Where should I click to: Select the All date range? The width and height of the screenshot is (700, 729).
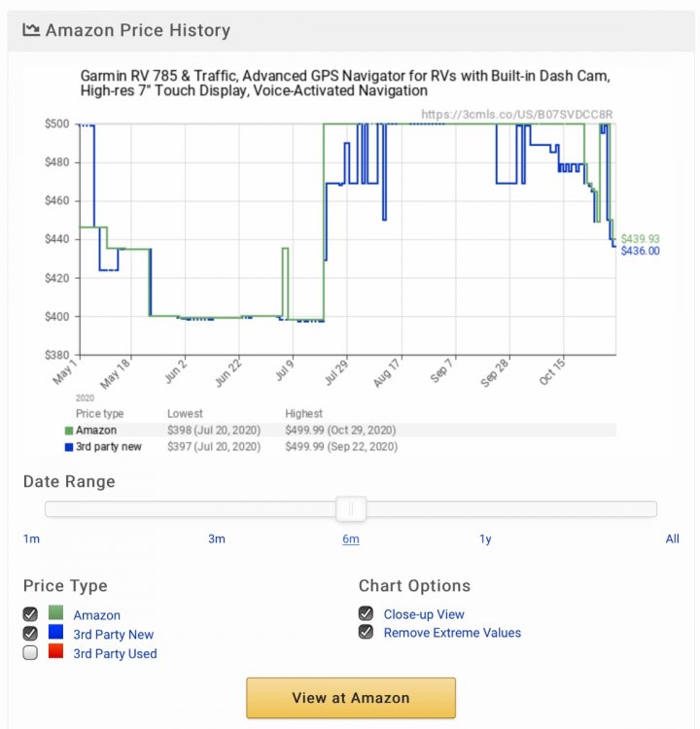[672, 538]
